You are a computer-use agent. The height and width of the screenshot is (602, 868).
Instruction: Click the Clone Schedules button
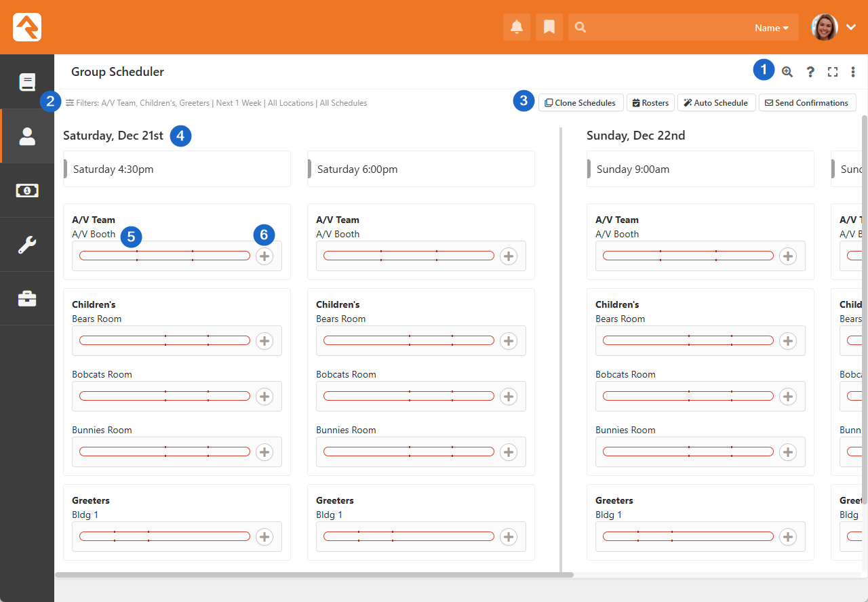point(580,102)
